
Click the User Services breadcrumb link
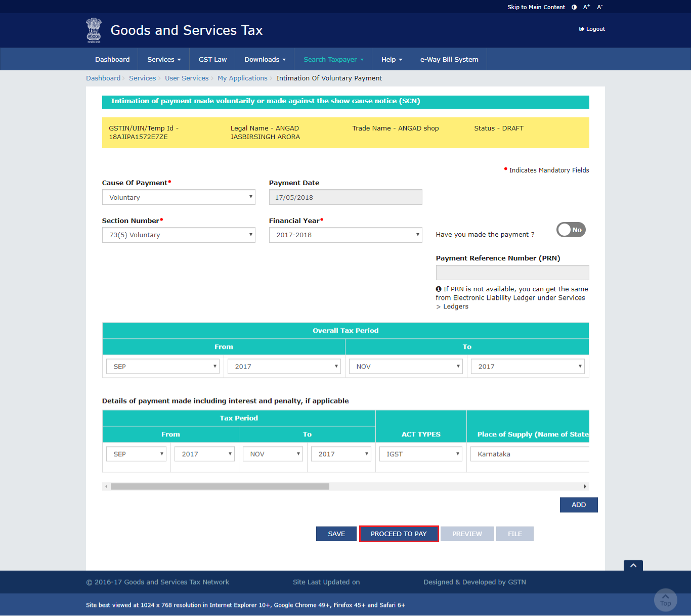tap(187, 78)
